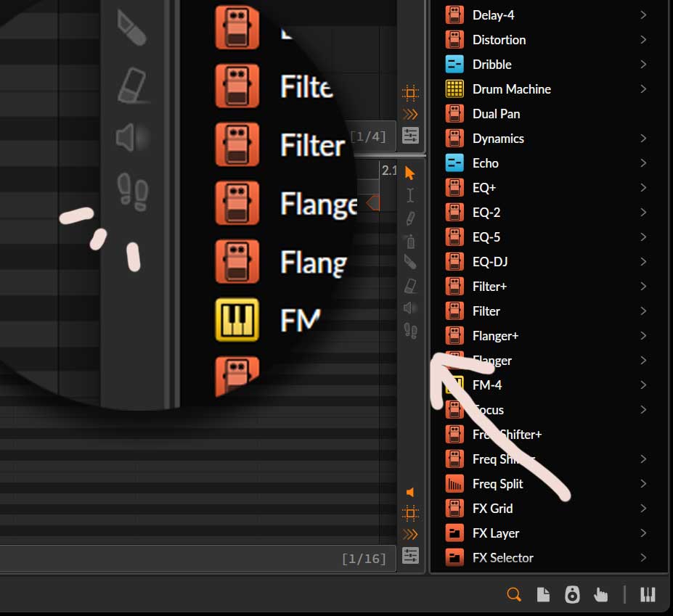The image size is (673, 616).
Task: Choose Dual Pan from device list
Action: click(x=549, y=114)
